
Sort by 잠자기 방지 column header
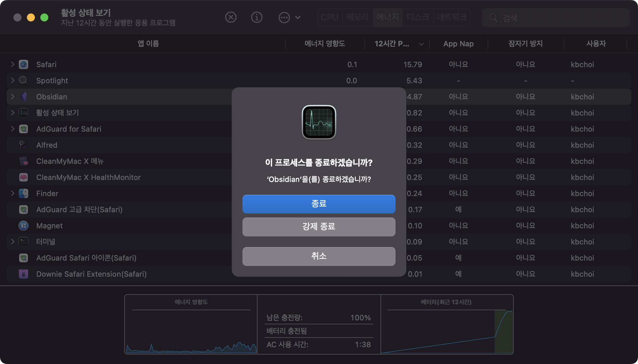coord(526,44)
